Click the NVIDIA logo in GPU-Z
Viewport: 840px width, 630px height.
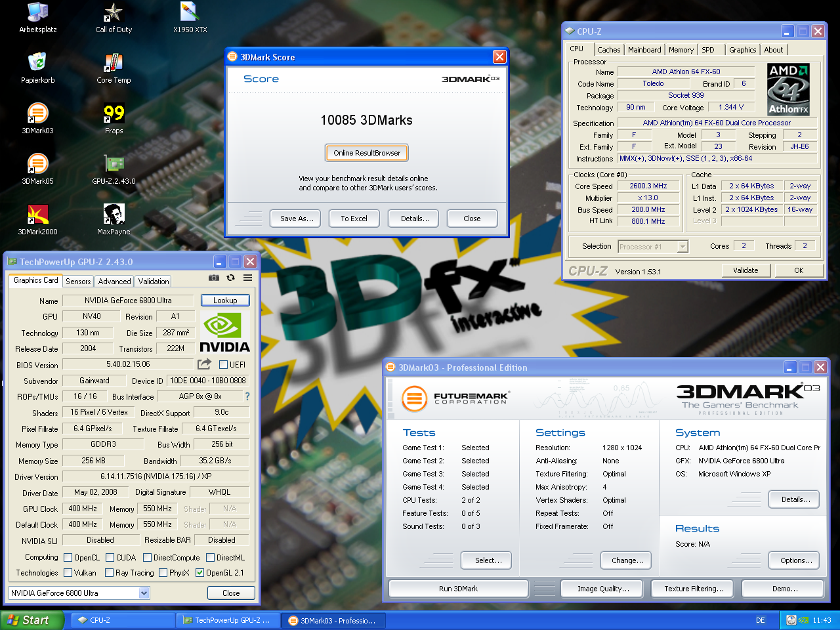[x=224, y=333]
